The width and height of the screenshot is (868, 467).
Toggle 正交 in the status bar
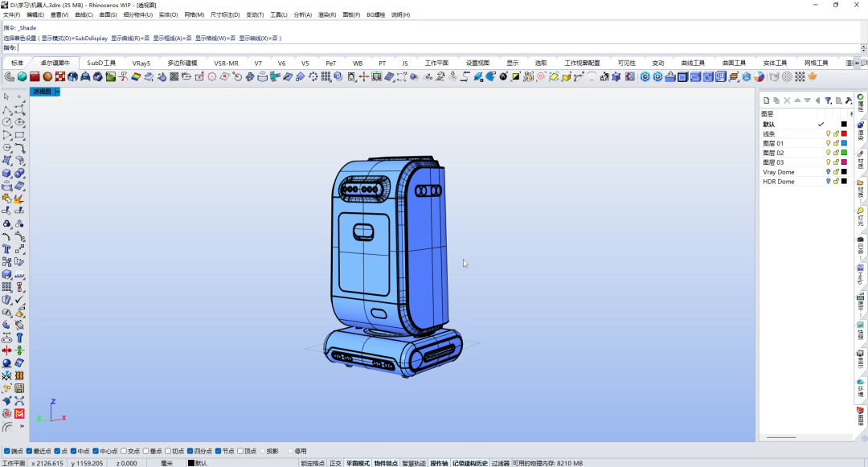(335, 463)
